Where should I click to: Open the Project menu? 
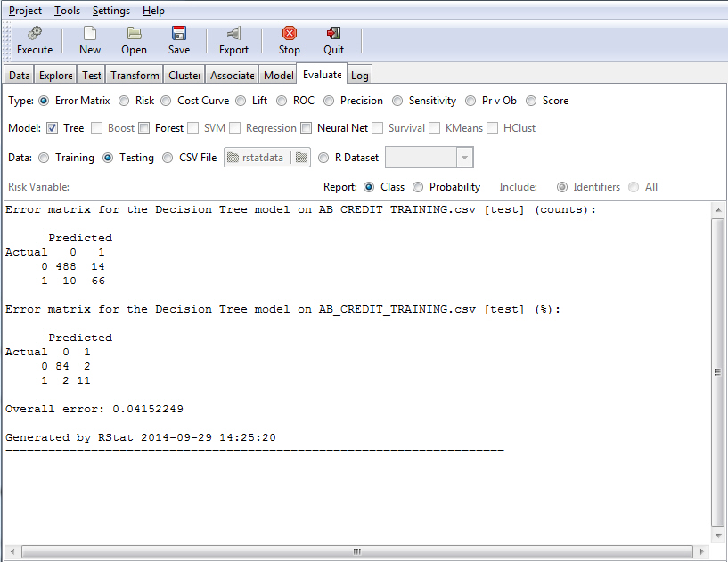tap(25, 10)
